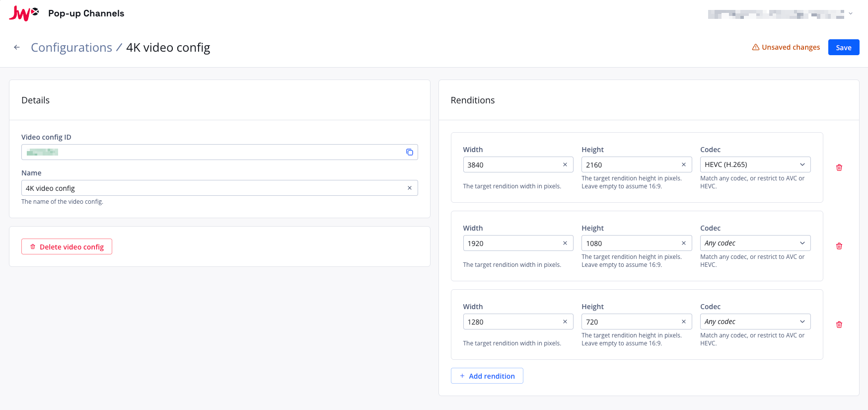The image size is (868, 410).
Task: Focus the Name input containing 4K video config
Action: click(x=219, y=188)
